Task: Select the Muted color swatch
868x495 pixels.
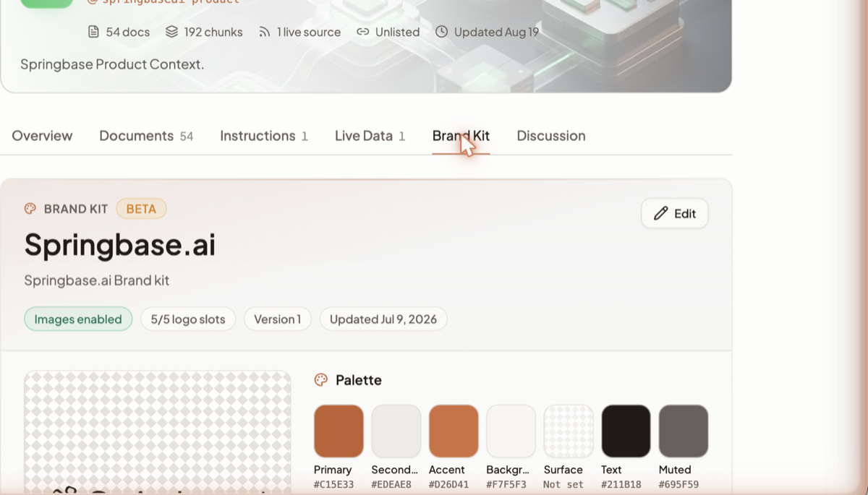Action: 684,431
